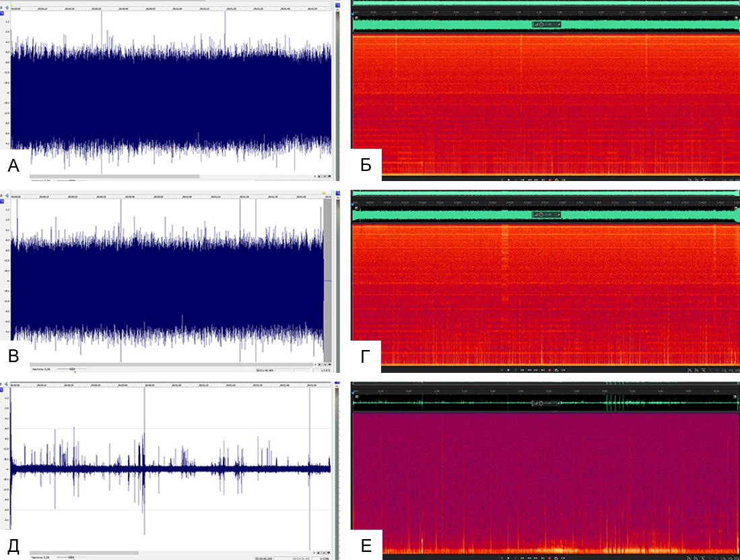Click the record button under spectrogram Б
740x560 pixels.
(x=549, y=180)
